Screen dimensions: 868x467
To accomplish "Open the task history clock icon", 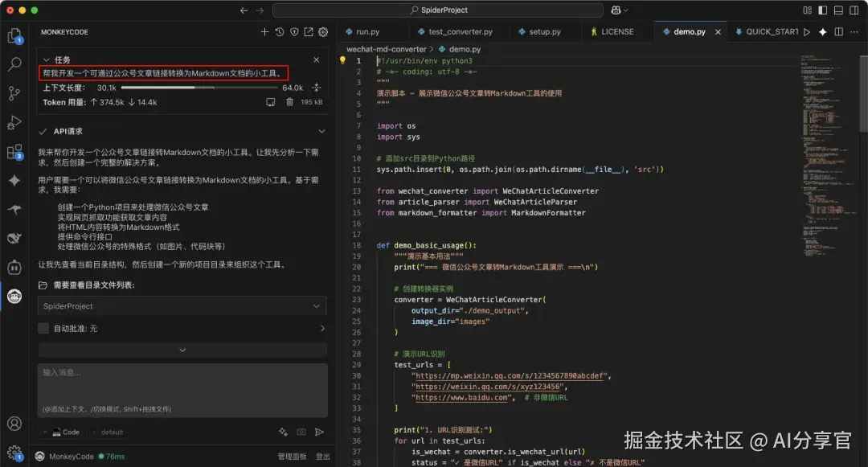I will (280, 32).
